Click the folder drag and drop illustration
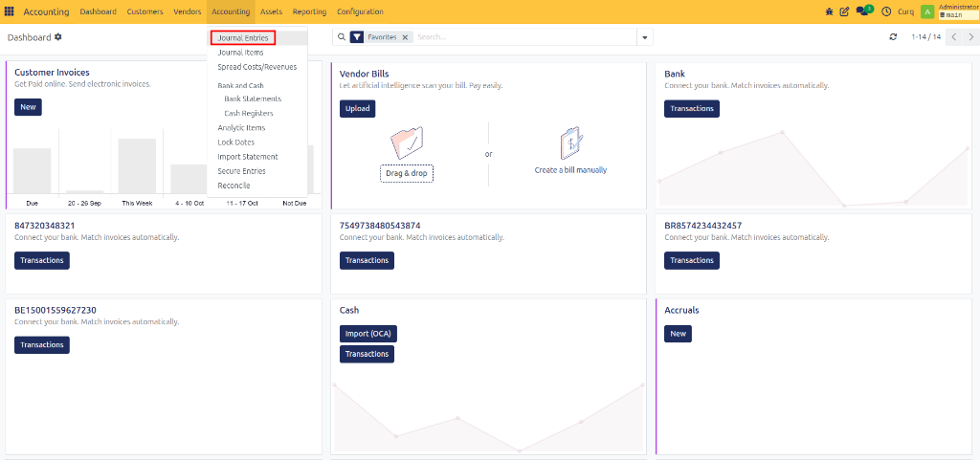The width and height of the screenshot is (980, 460). click(x=407, y=142)
